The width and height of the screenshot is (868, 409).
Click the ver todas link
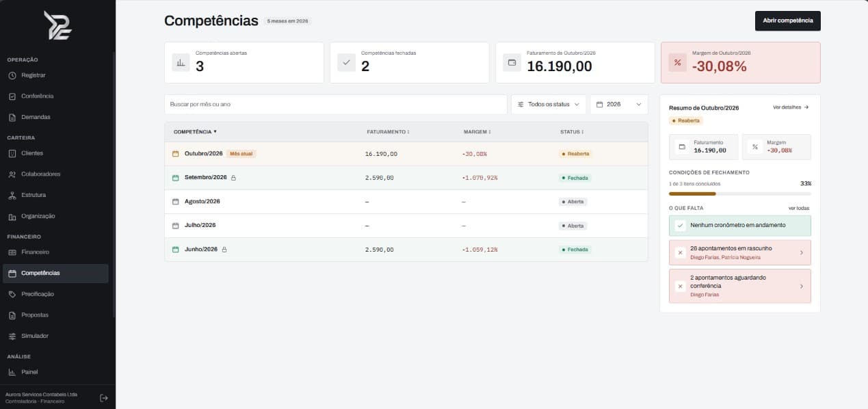(x=799, y=208)
